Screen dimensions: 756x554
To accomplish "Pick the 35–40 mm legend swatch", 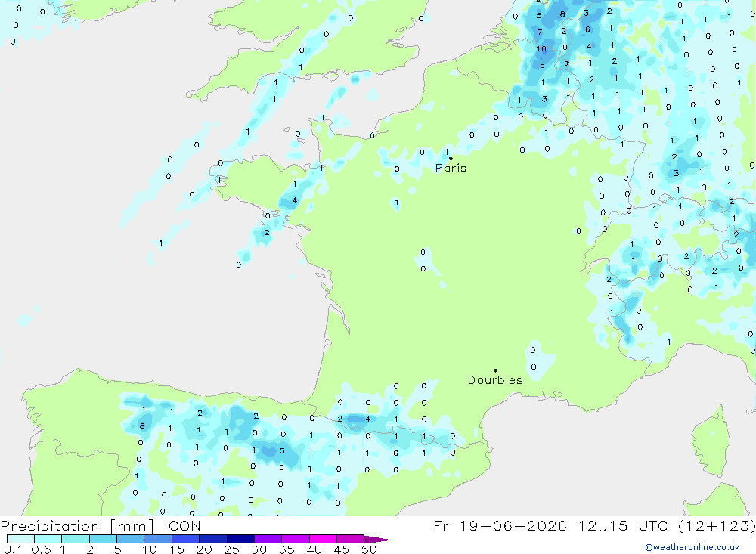I will tap(296, 539).
